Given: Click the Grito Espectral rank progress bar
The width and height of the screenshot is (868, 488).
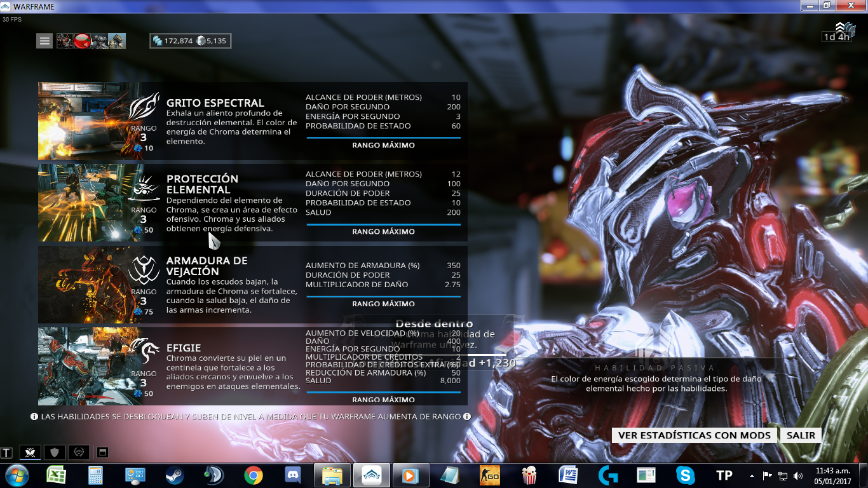Looking at the screenshot, I should pyautogui.click(x=383, y=137).
